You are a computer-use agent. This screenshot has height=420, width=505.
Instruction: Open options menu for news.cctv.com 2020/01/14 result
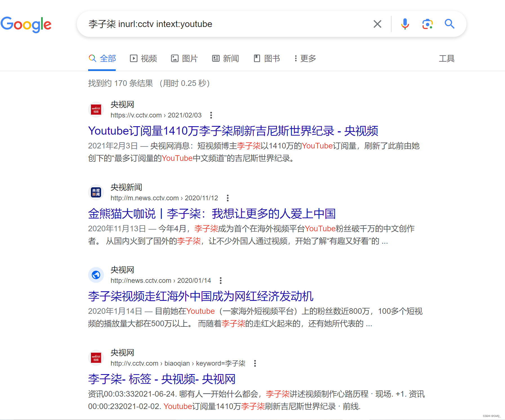(x=220, y=281)
